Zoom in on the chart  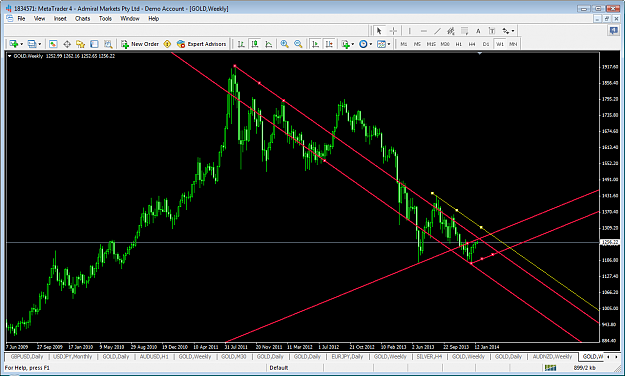pos(285,44)
